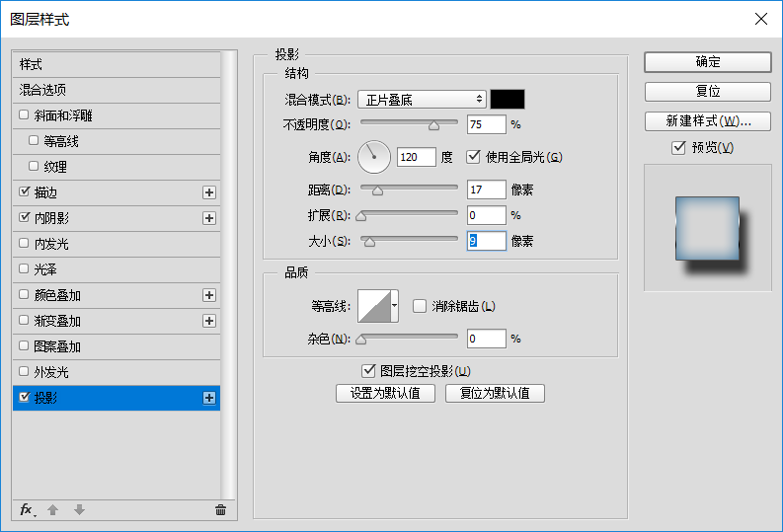The height and width of the screenshot is (532, 783).
Task: Click the 不透明度 slider handle
Action: pos(433,125)
